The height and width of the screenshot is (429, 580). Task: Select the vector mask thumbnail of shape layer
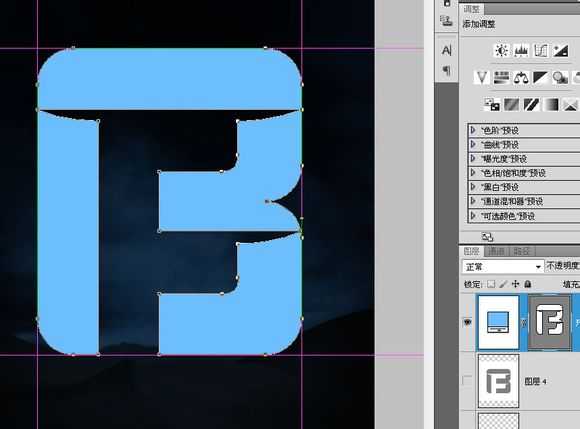click(549, 322)
